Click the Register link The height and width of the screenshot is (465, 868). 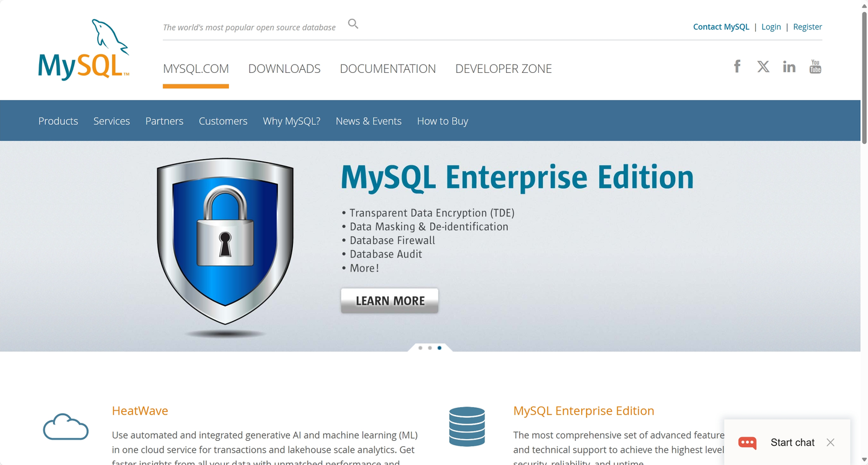[x=807, y=27]
